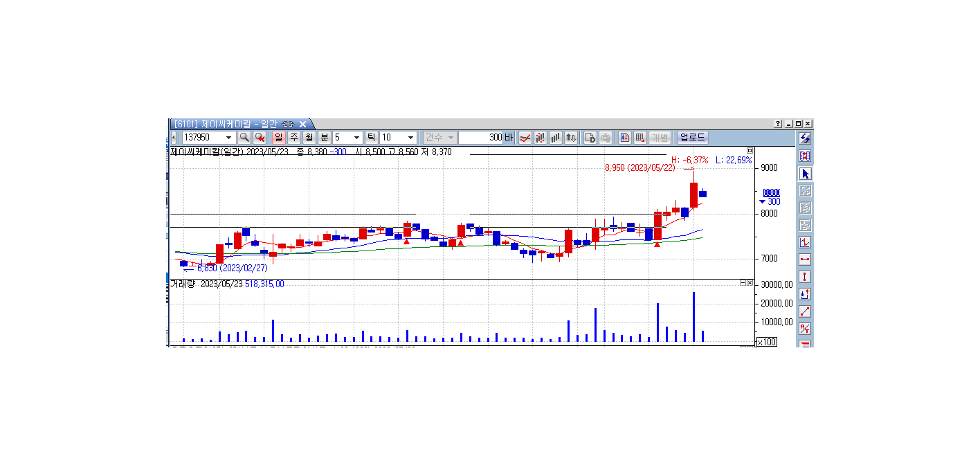
Task: Click the stock code search magnifier icon
Action: (244, 138)
